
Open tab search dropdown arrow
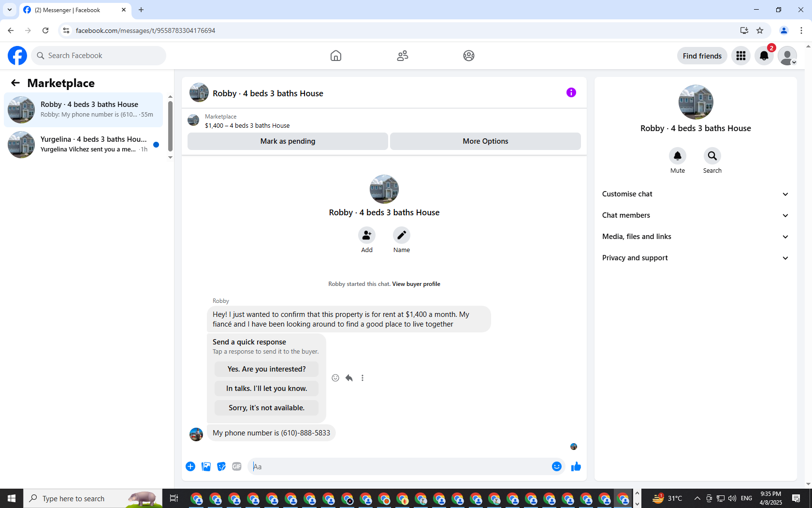[x=9, y=10]
